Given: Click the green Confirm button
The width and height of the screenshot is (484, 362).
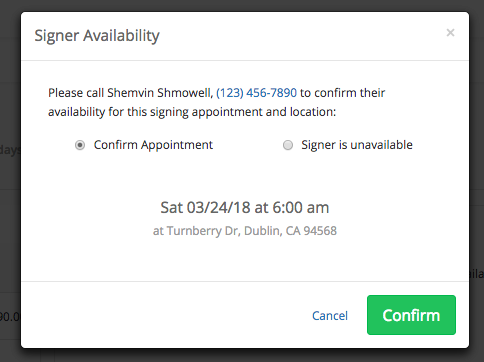Looking at the screenshot, I should coord(411,315).
